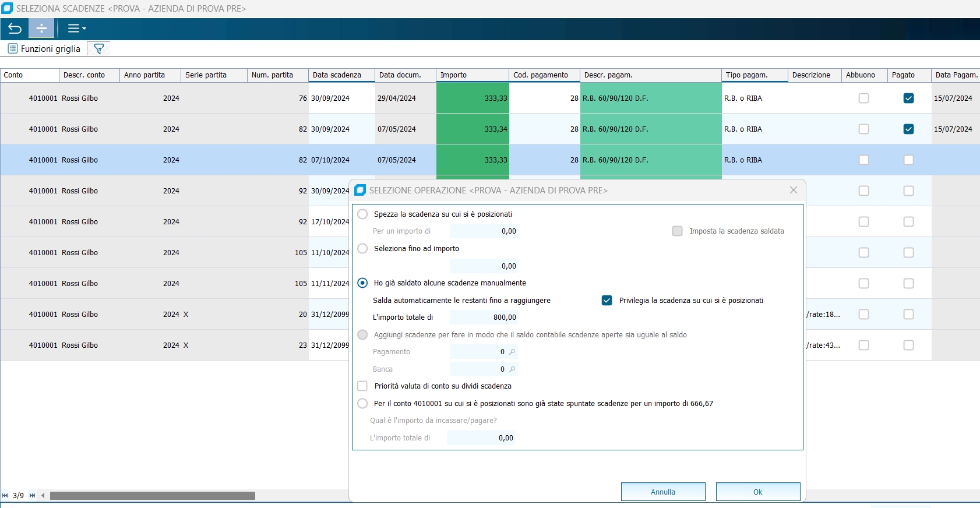This screenshot has height=508, width=980.
Task: Uncheck 'Privilegia la scadenza' checkbox
Action: [607, 301]
